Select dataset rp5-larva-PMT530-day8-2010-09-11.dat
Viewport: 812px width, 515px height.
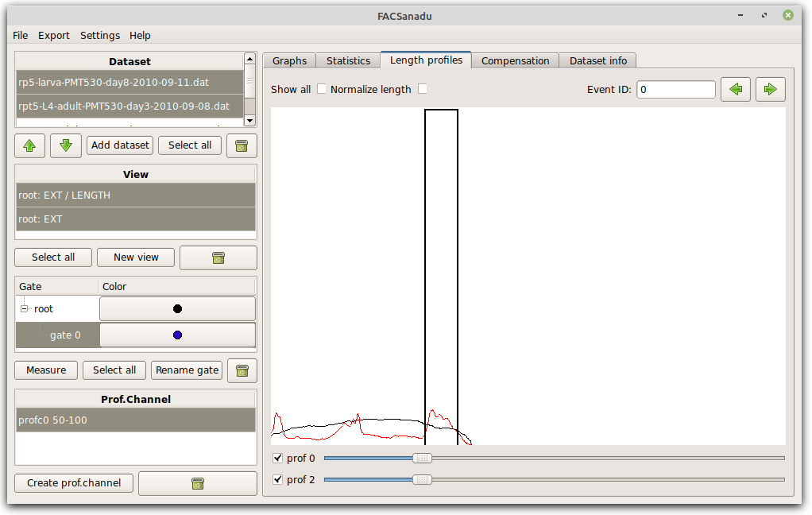click(x=130, y=83)
